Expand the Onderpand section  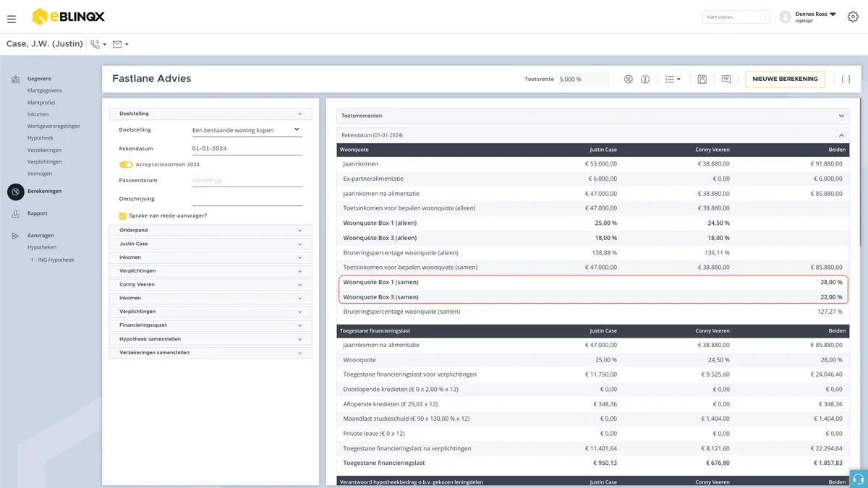(210, 230)
